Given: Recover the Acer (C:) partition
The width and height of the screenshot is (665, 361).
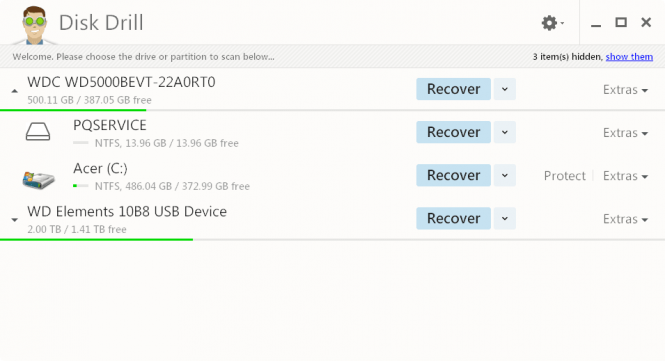Looking at the screenshot, I should (x=453, y=175).
